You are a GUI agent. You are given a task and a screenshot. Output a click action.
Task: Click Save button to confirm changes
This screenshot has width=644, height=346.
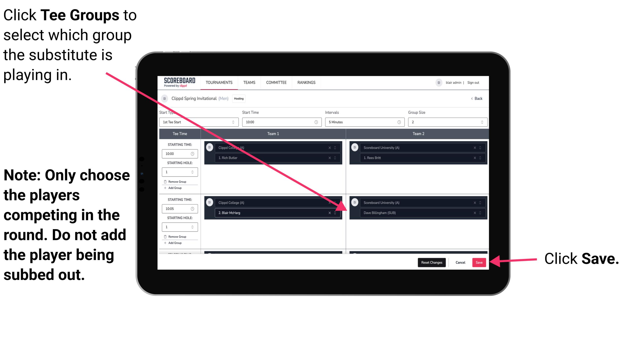(x=479, y=263)
